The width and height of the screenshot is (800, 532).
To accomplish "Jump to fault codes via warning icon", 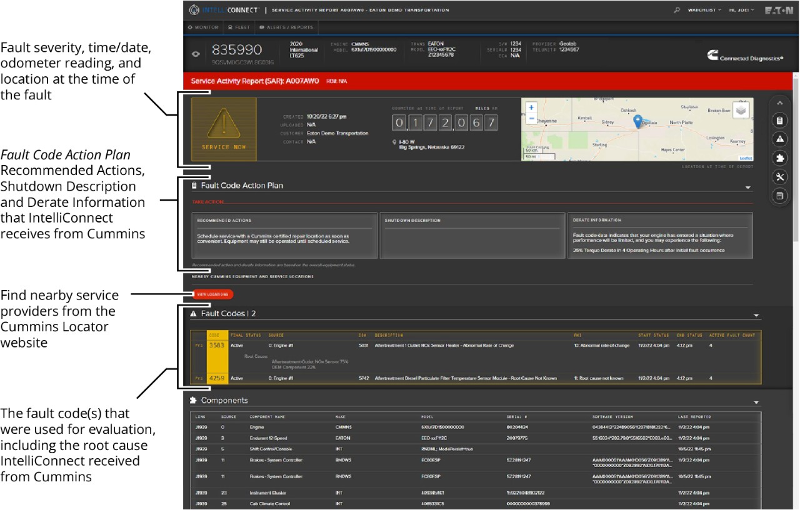I will tap(780, 139).
